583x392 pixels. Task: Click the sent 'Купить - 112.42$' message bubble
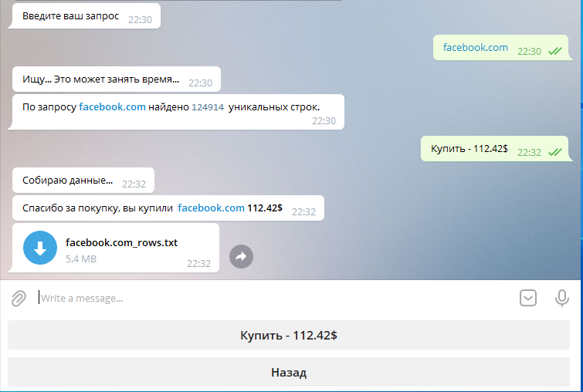(494, 149)
